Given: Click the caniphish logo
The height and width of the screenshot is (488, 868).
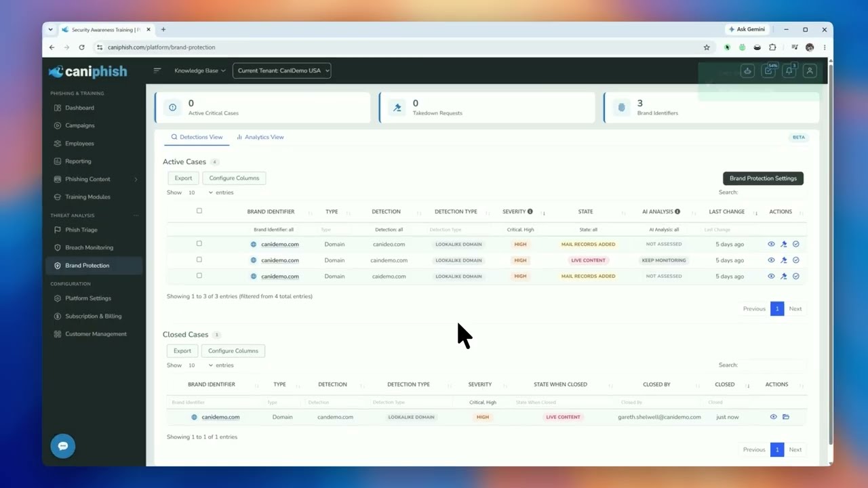Looking at the screenshot, I should coord(87,71).
